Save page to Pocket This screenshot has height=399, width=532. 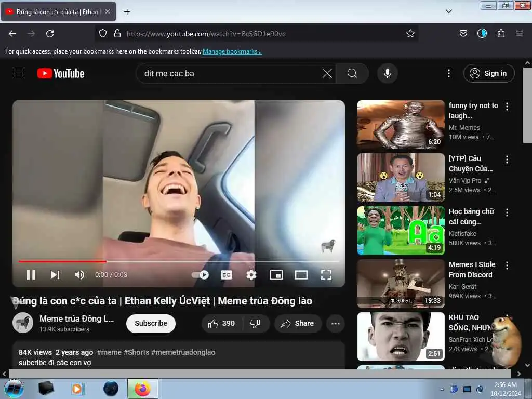pos(463,34)
